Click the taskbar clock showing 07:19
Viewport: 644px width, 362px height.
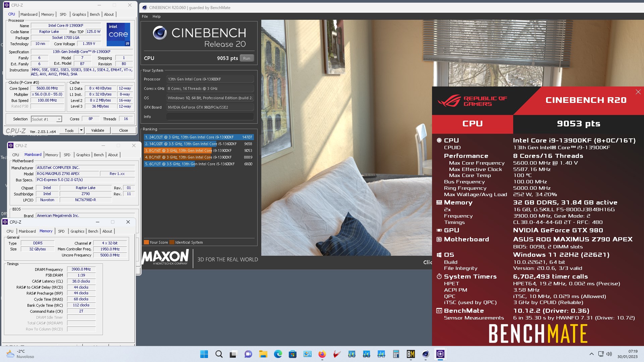(x=628, y=354)
